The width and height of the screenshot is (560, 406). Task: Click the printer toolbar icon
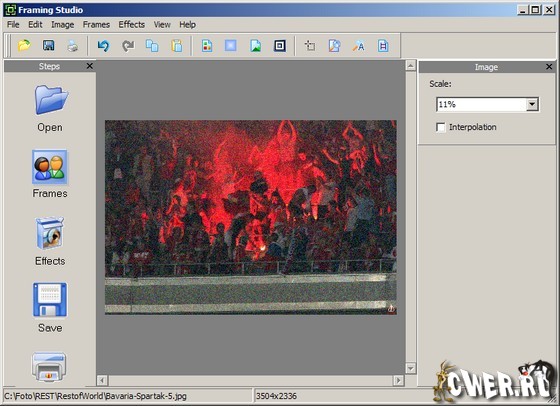point(73,46)
